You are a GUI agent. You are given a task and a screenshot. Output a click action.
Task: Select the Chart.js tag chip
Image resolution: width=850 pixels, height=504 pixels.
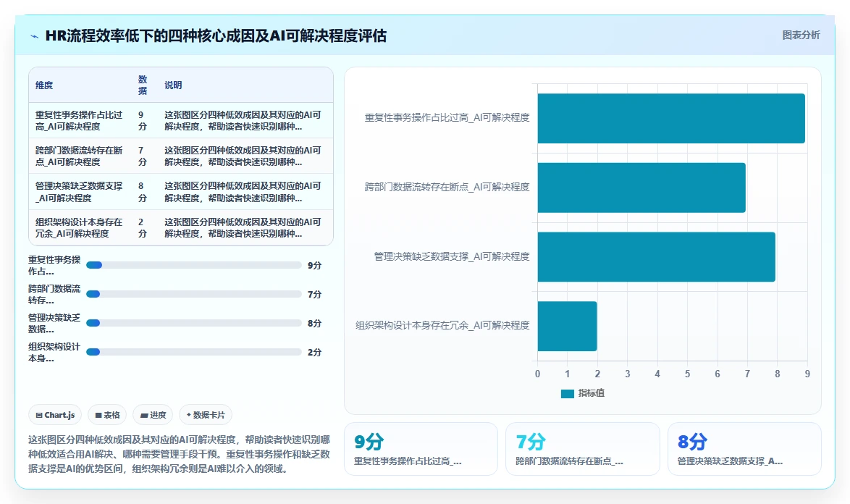(x=55, y=415)
